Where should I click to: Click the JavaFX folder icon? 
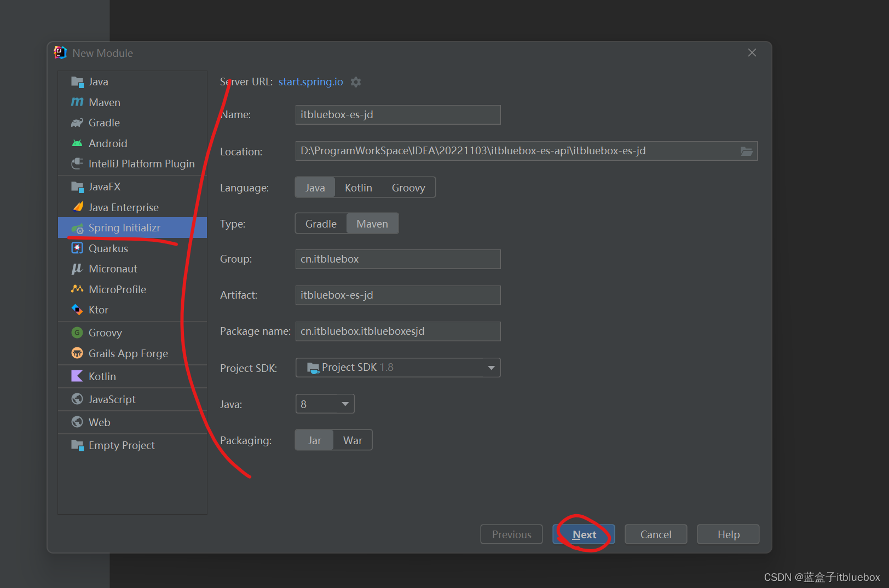pos(77,187)
